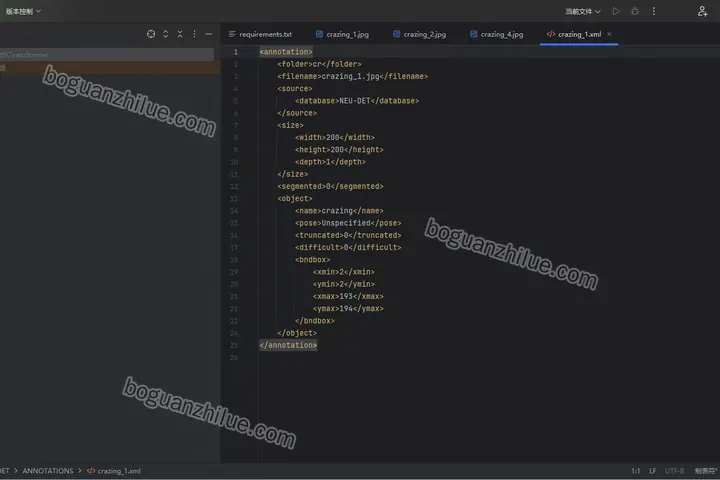The image size is (720, 480).
Task: Click the <ymax>194</ymax> line
Action: click(x=348, y=309)
